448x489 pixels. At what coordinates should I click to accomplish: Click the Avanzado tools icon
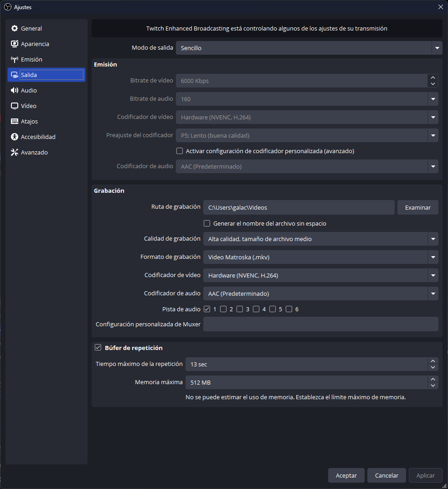[x=14, y=152]
